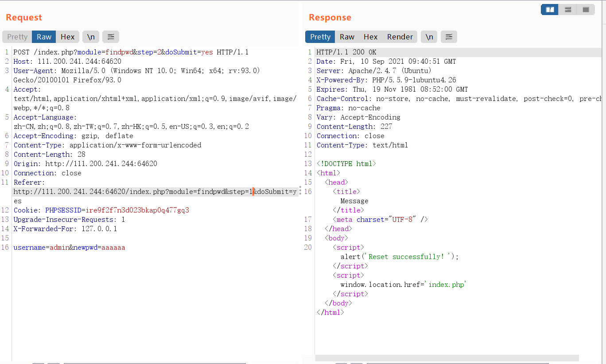Click the Expires header line

392,89
